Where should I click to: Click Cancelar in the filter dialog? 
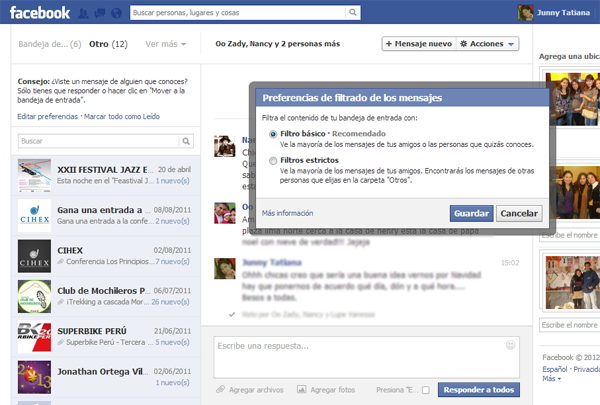[x=519, y=213]
